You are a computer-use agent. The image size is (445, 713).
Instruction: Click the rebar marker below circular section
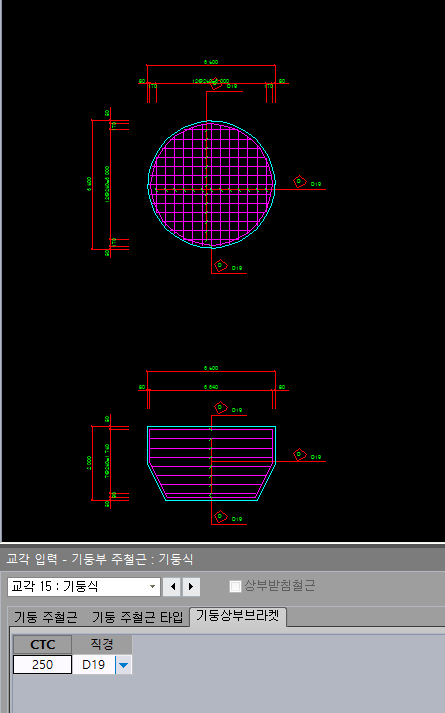[x=220, y=265]
